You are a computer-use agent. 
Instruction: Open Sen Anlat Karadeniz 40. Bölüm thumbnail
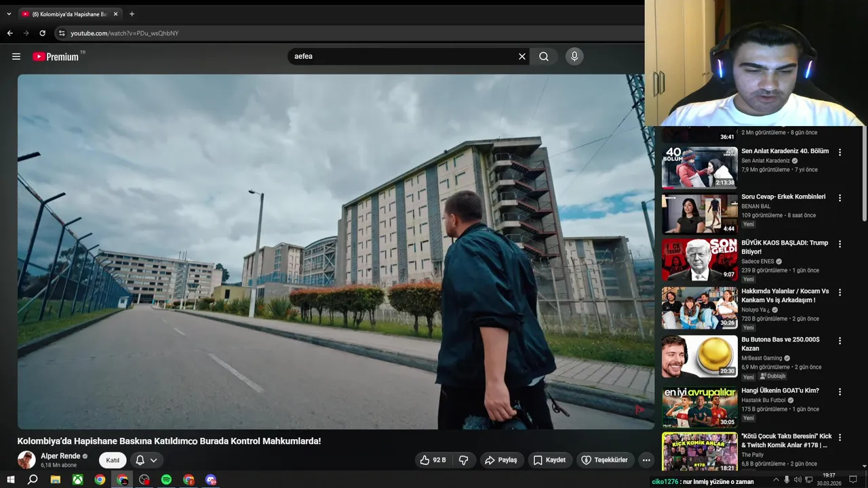tap(700, 167)
